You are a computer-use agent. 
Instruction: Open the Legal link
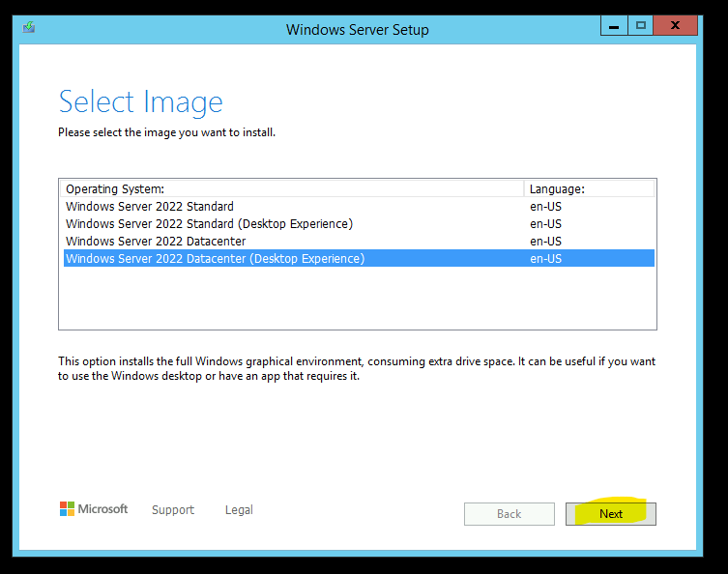point(239,510)
